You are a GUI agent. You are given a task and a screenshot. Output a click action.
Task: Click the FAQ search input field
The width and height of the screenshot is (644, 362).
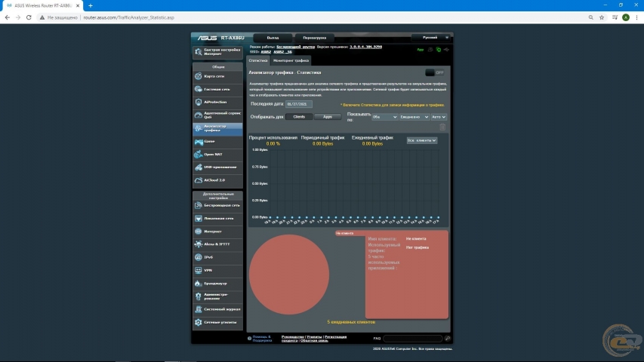pyautogui.click(x=413, y=339)
